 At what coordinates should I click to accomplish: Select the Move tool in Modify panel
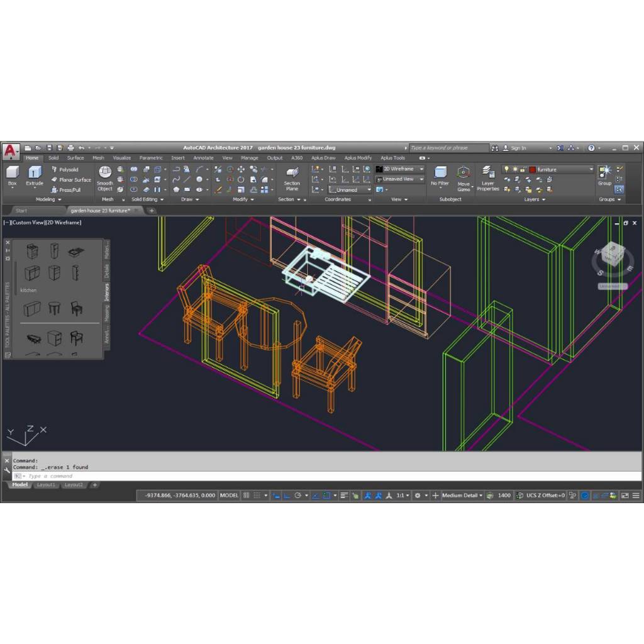[x=241, y=169]
